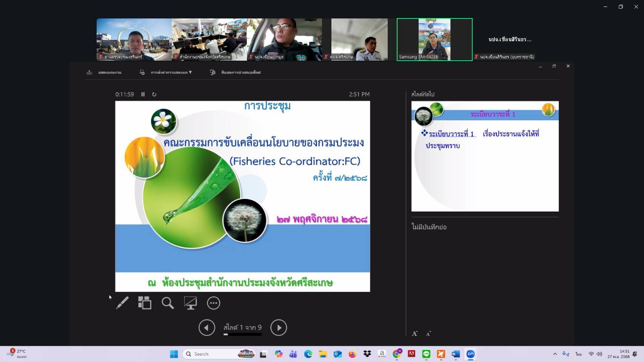
Task: Decrease the notes text size
Action: [x=428, y=334]
